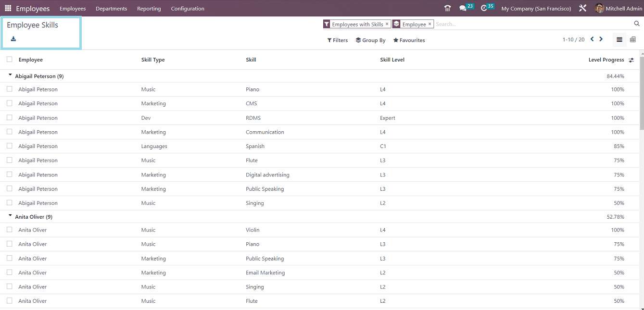Viewport: 644px width, 310px height.
Task: Select the Abigail Peterson Spanish row checkbox
Action: point(9,146)
